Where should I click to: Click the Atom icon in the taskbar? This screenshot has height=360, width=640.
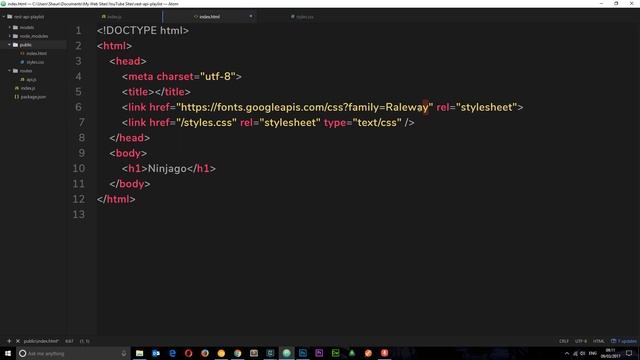tap(287, 353)
